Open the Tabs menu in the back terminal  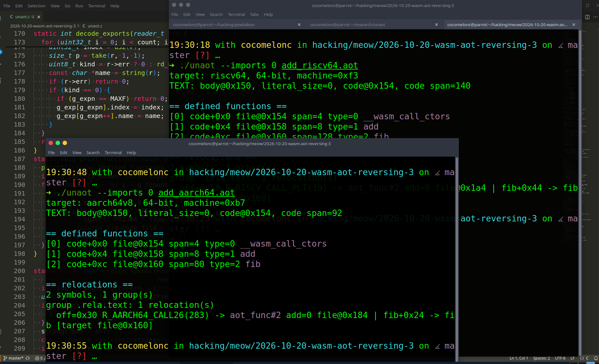(x=254, y=14)
